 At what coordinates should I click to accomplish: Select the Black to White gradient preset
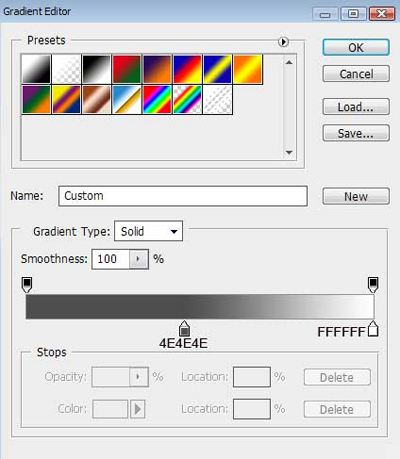pos(96,69)
